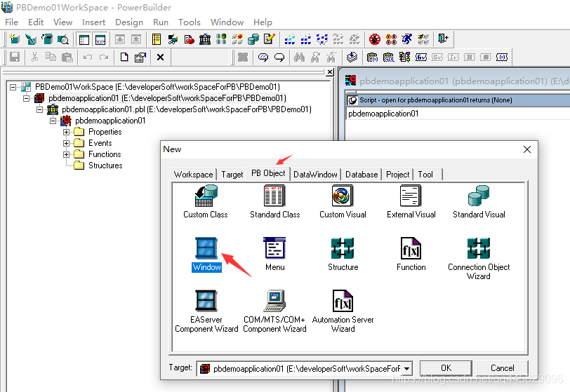The width and height of the screenshot is (570, 392).
Task: Switch to the Database tab
Action: (362, 175)
